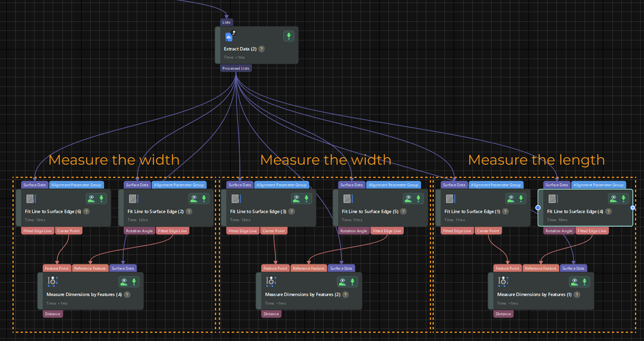Select Distance output of Measure Dimensions by Features (2)
This screenshot has width=644, height=341.
click(x=271, y=314)
